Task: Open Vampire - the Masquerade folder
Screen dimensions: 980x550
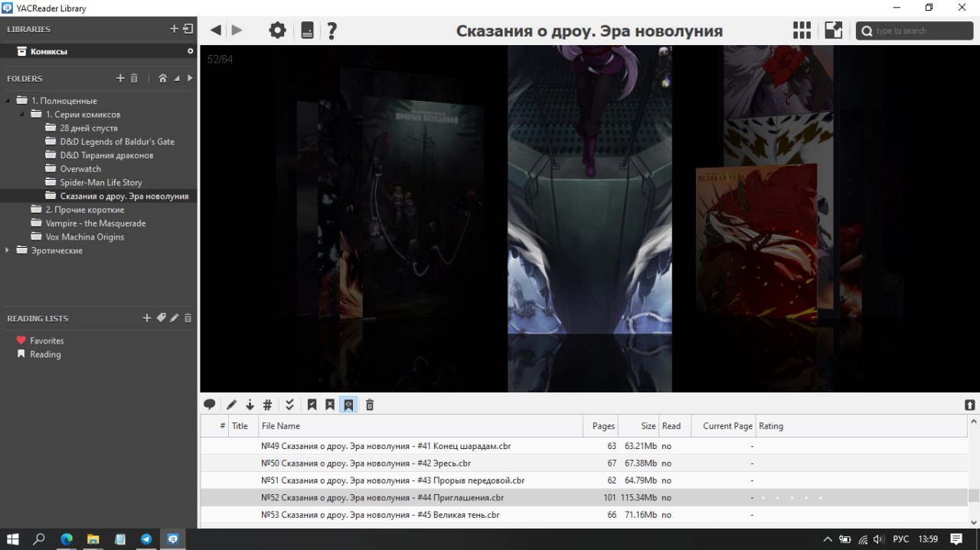Action: click(x=95, y=223)
